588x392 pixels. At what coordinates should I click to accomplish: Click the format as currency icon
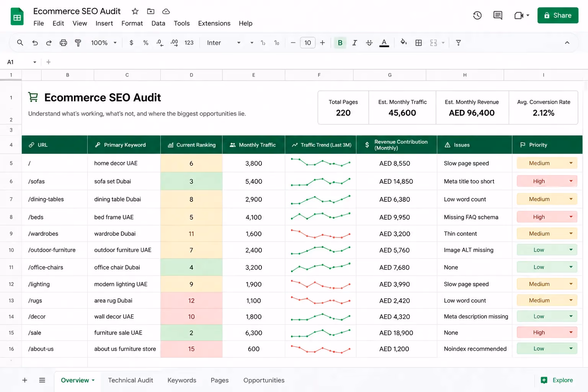point(131,43)
